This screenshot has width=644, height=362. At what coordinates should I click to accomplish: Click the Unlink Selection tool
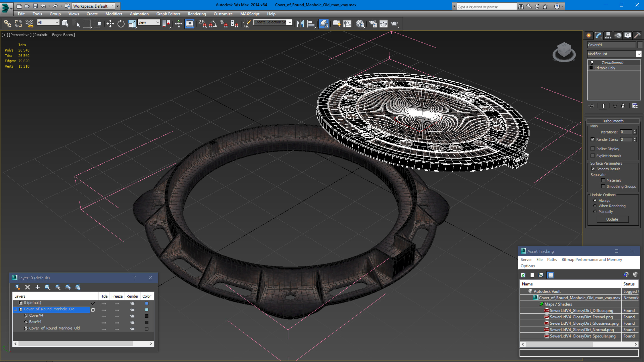click(18, 24)
